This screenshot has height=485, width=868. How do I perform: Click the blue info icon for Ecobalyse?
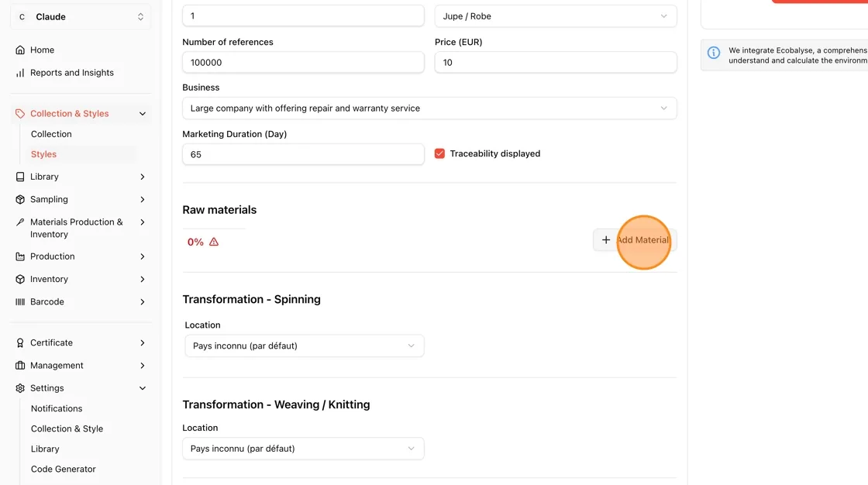tap(714, 53)
